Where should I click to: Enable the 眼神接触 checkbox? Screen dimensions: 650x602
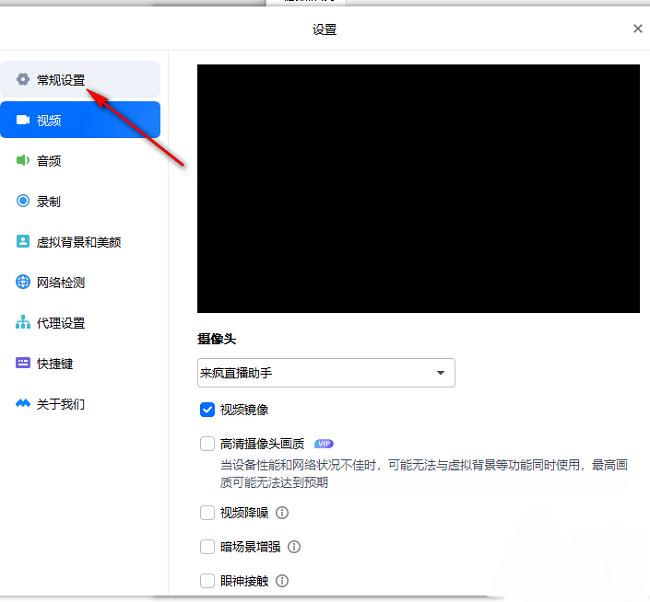(207, 581)
